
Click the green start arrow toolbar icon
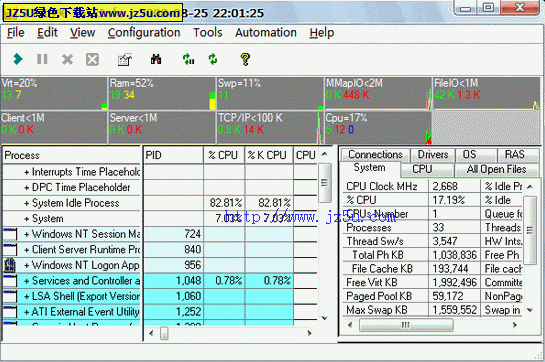(x=18, y=59)
